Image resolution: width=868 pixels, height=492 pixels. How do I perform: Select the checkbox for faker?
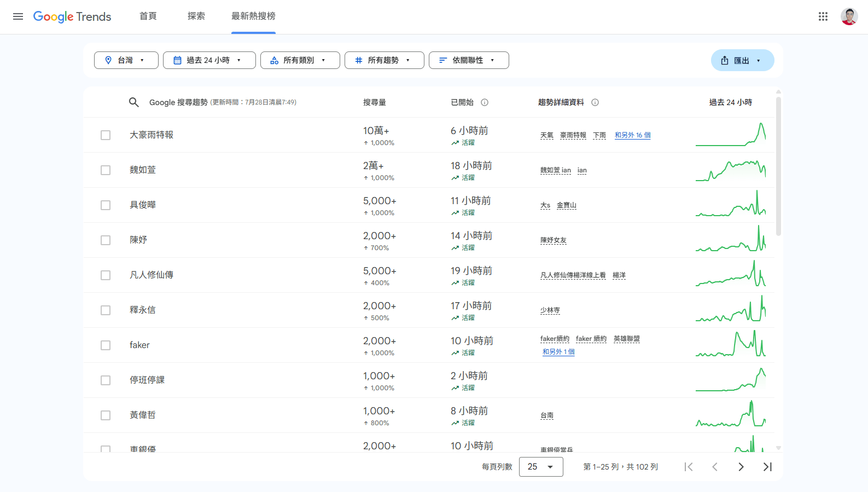[106, 345]
